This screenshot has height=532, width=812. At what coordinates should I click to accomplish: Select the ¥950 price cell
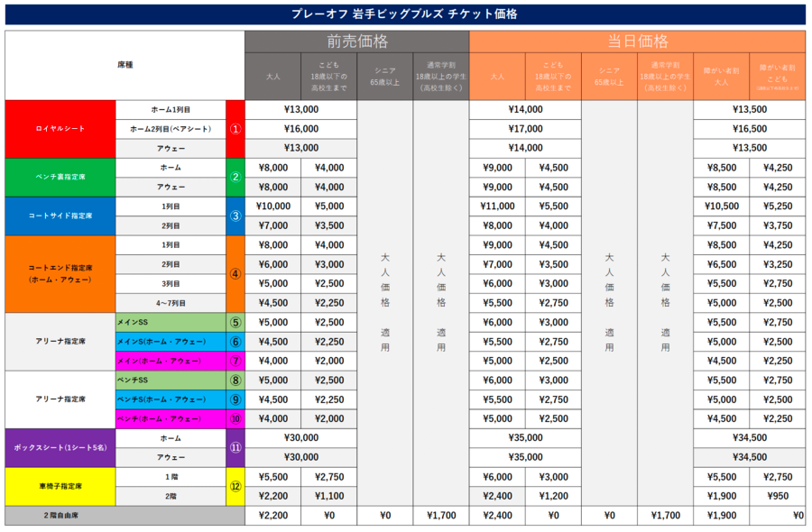777,496
